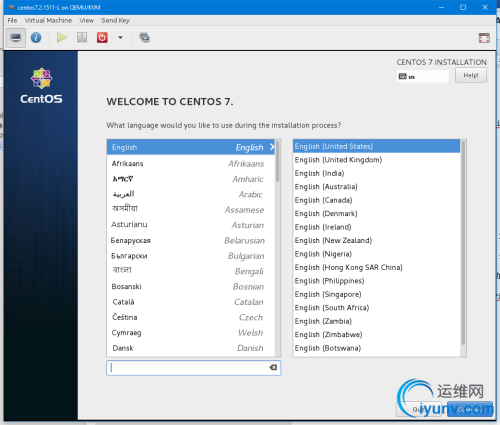Choose English (Denmark) locale

pos(377,214)
